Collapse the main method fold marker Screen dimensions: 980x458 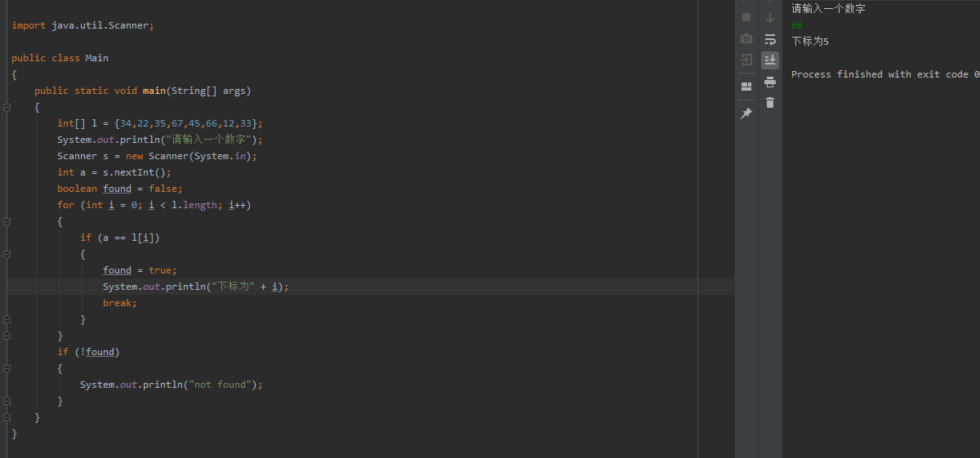7,107
